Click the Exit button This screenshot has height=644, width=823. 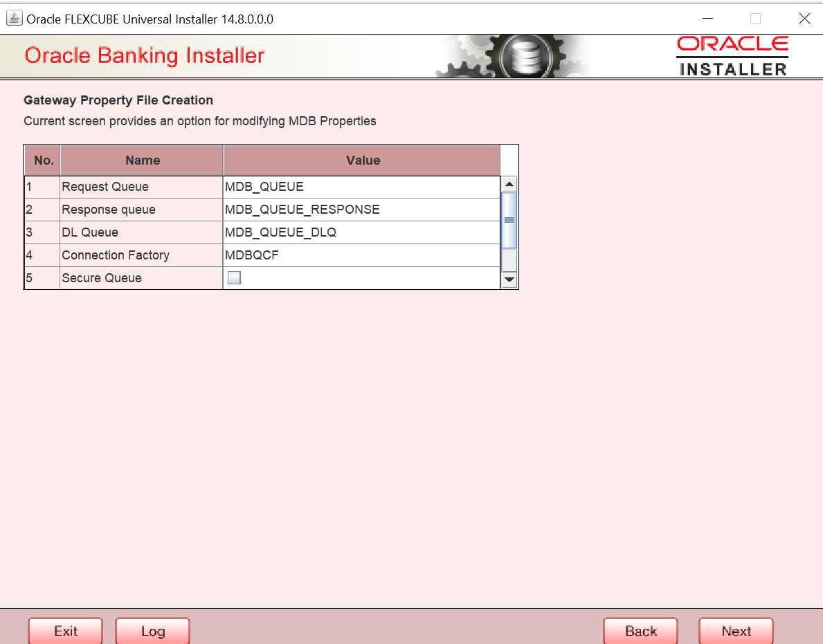tap(66, 631)
